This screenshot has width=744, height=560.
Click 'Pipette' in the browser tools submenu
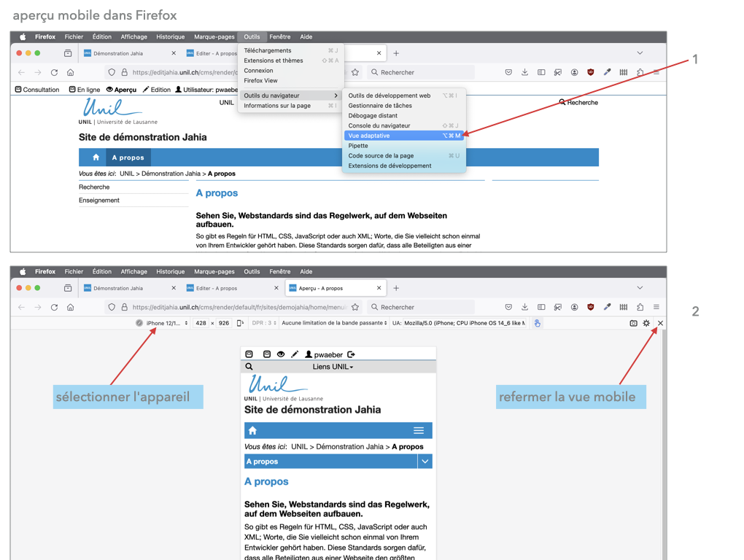tap(358, 146)
